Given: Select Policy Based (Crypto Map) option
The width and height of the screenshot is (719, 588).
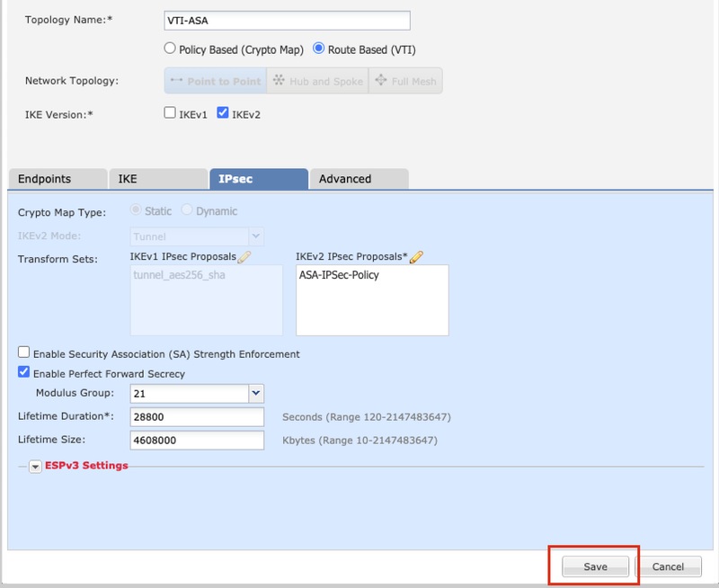Looking at the screenshot, I should [x=170, y=49].
